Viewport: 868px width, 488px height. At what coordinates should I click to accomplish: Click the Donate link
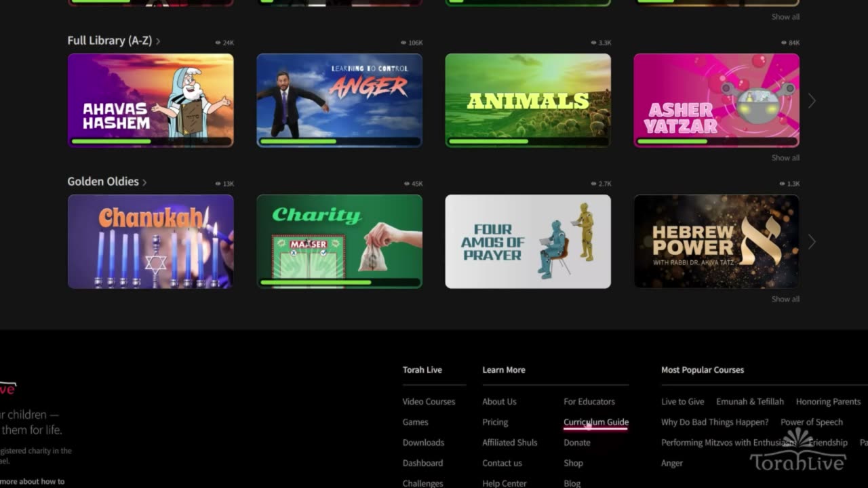[577, 443]
